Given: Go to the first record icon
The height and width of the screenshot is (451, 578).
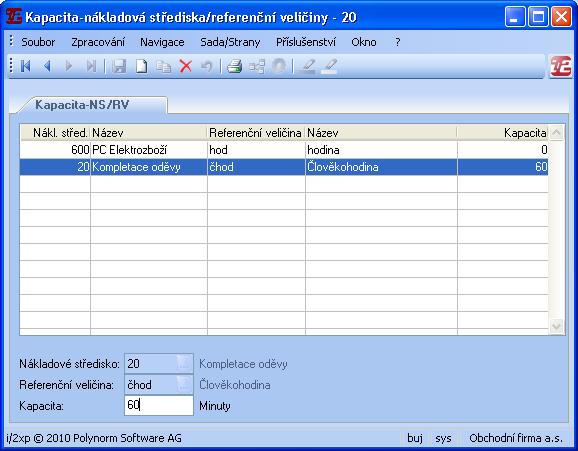Looking at the screenshot, I should [x=25, y=66].
